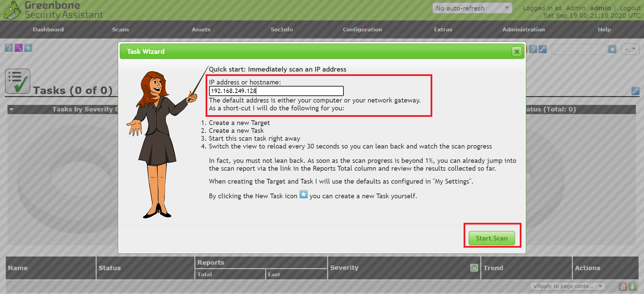This screenshot has height=294, width=644.
Task: Click the trashcan icon below the Actions column
Action: coord(623,287)
